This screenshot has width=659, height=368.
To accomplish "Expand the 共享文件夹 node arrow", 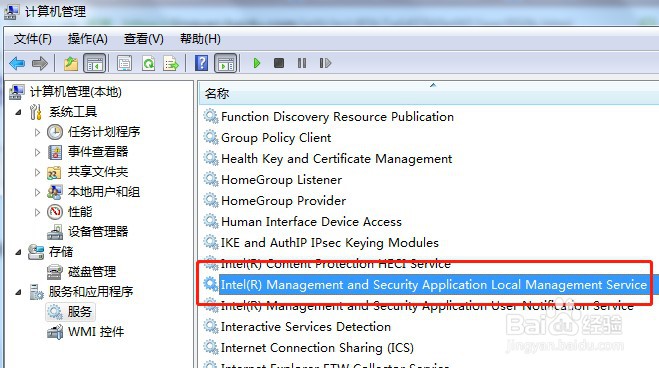I will [37, 172].
